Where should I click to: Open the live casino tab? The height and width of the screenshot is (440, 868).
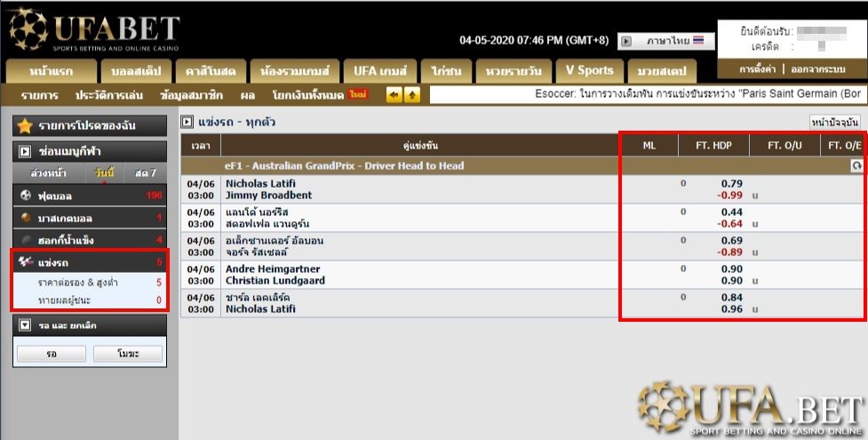[x=211, y=71]
